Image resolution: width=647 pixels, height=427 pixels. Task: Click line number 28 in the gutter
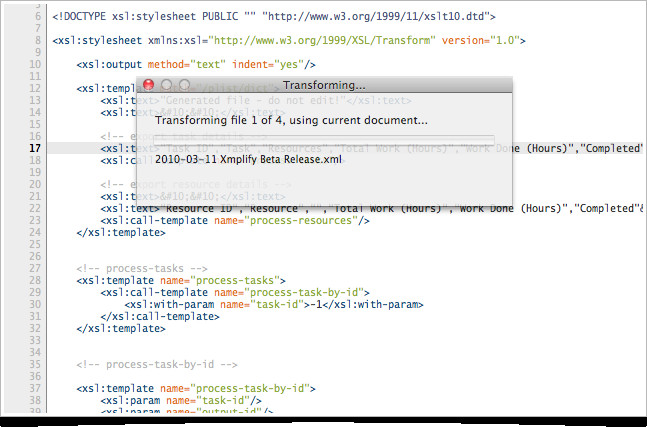click(35, 281)
